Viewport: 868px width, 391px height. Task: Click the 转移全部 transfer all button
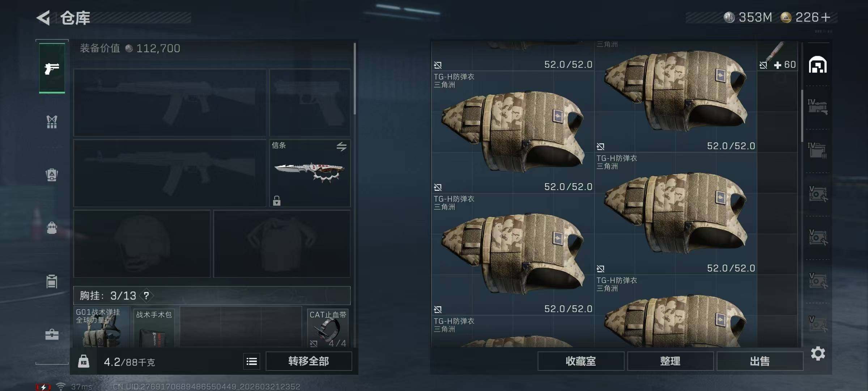pyautogui.click(x=309, y=361)
